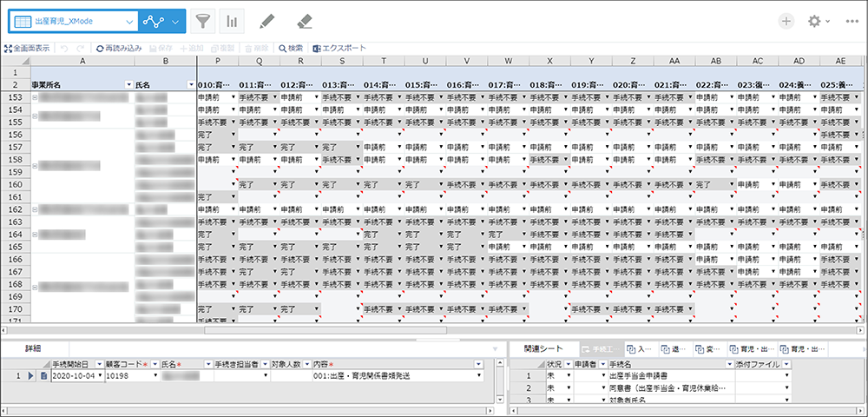Viewport: 868px width, 417px height.
Task: Open filter dropdown on 顧客コード header
Action: [155, 364]
